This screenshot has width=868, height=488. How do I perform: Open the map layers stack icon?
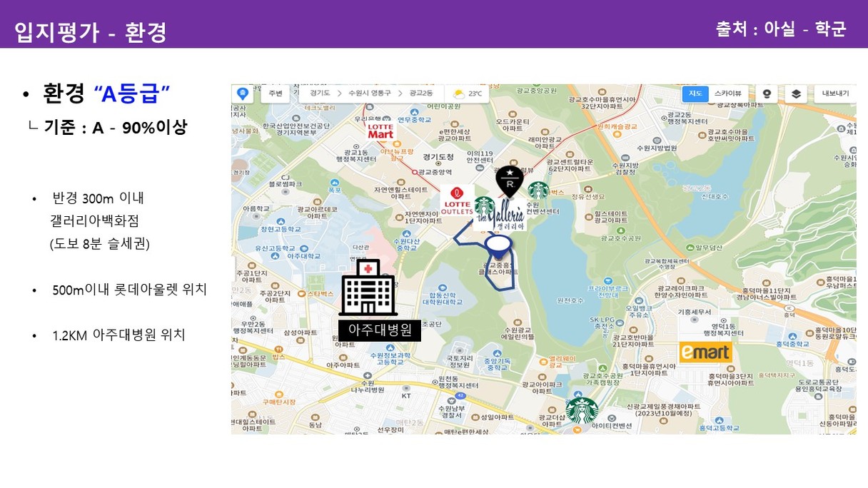(x=796, y=93)
